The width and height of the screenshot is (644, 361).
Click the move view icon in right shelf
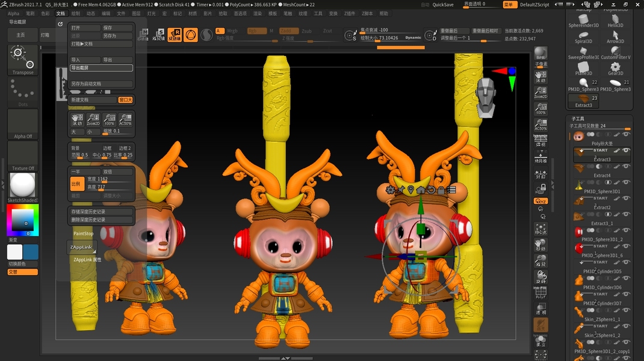point(540,245)
